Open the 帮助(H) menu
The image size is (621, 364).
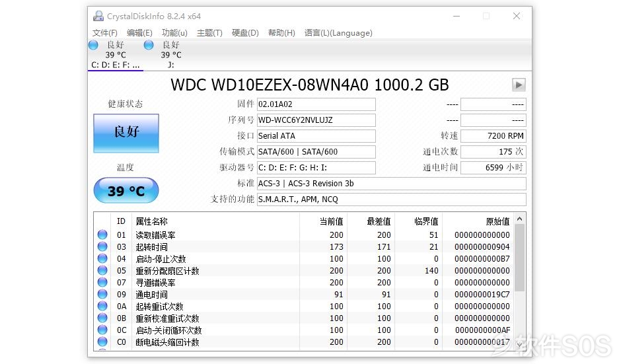(281, 33)
